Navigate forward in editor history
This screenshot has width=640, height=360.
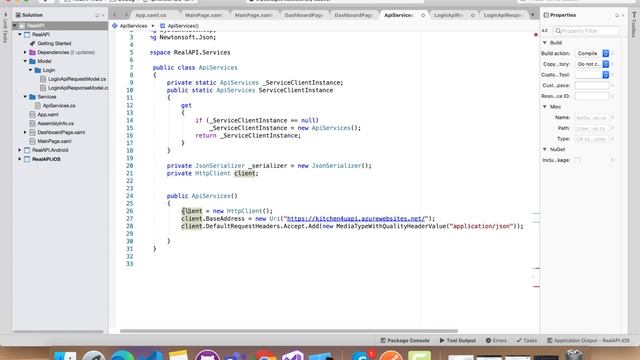[126, 15]
